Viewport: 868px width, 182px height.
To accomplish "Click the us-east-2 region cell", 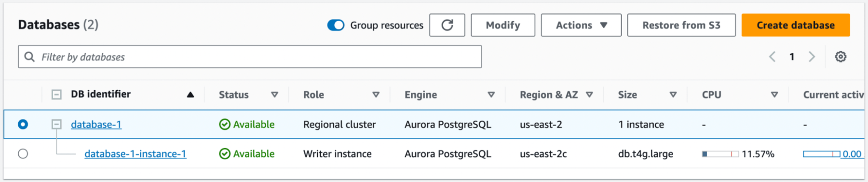I will tap(541, 125).
